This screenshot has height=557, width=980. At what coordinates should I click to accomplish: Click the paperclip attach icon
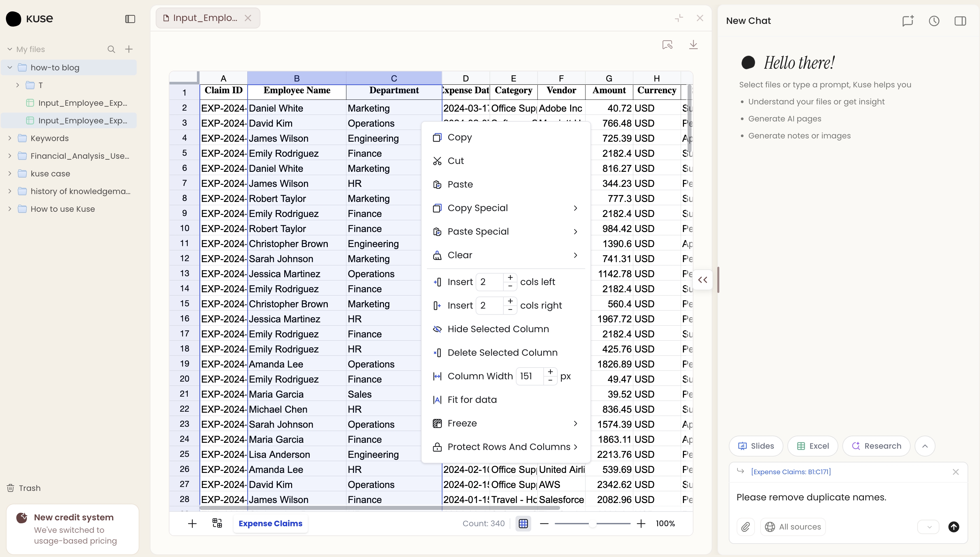(745, 527)
